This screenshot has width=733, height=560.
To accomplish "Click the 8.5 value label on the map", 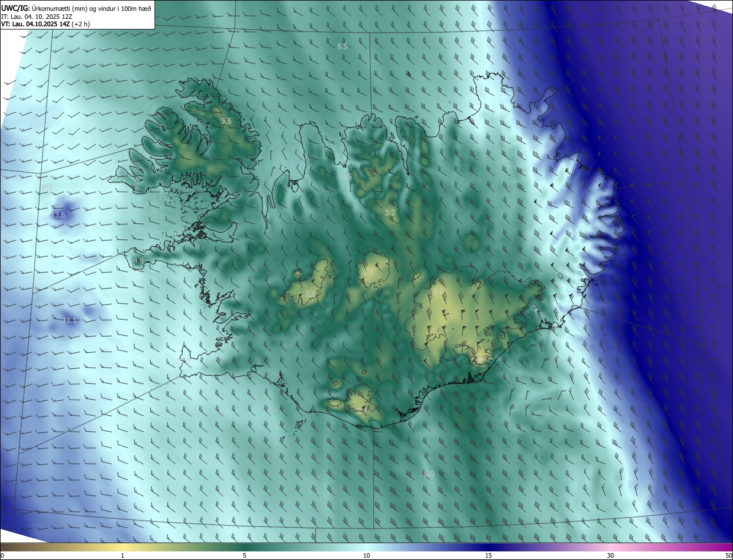I will coord(346,177).
